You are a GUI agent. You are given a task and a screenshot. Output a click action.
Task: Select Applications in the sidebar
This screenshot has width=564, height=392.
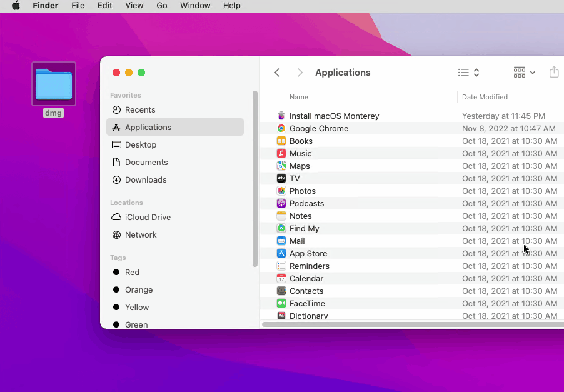(x=175, y=127)
